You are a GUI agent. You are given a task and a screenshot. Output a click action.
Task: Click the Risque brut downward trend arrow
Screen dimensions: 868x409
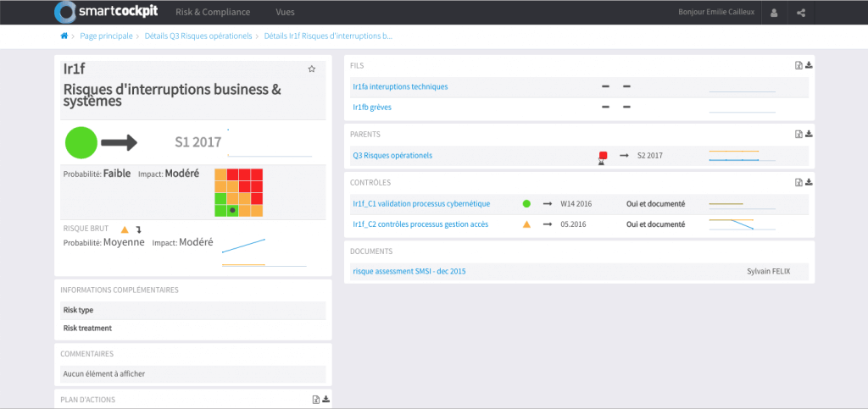coord(139,229)
